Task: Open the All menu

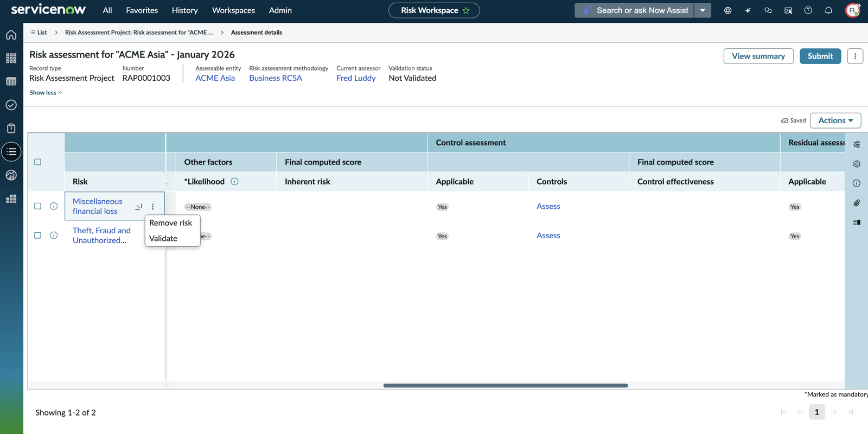Action: coord(107,10)
